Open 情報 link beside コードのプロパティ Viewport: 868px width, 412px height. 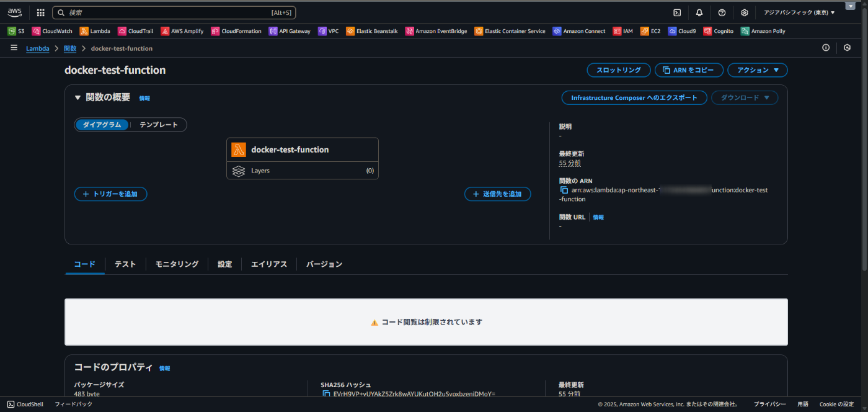[x=165, y=368]
